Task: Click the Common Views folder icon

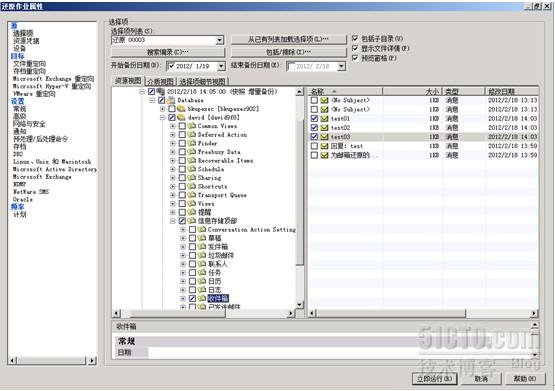Action: tap(191, 126)
